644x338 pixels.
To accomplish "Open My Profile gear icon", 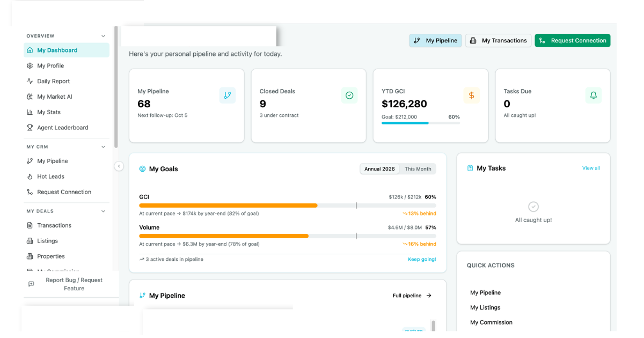I will tap(30, 66).
